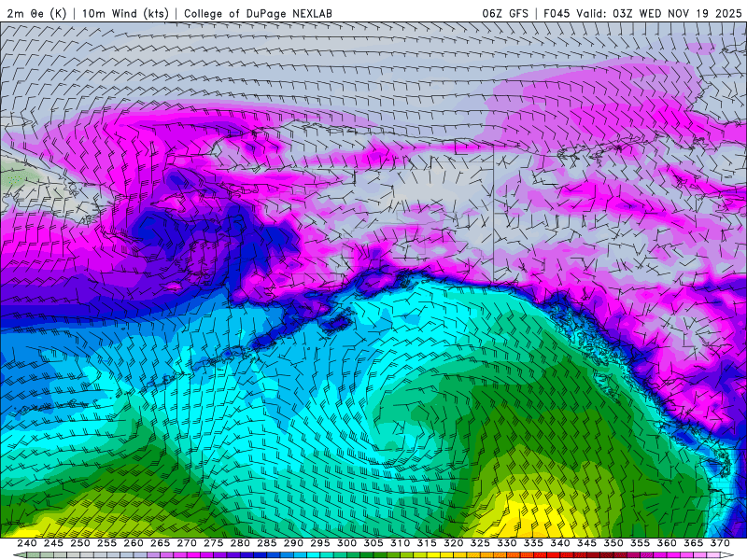Click the 315 value on the legend

tap(427, 543)
